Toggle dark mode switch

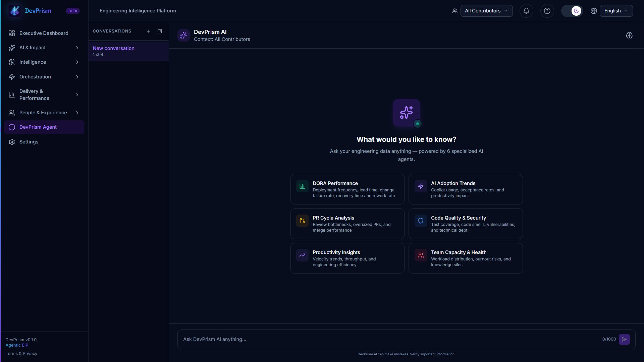[x=572, y=11]
